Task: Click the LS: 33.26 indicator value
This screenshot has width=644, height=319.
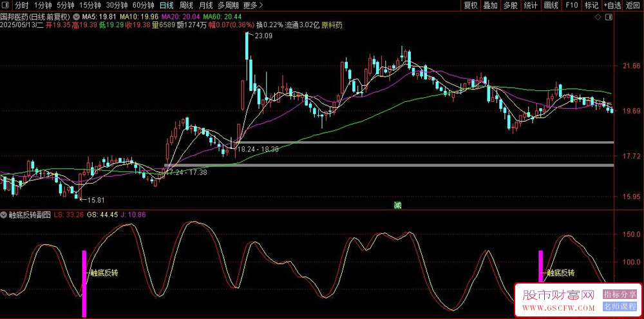Action: tap(69, 215)
